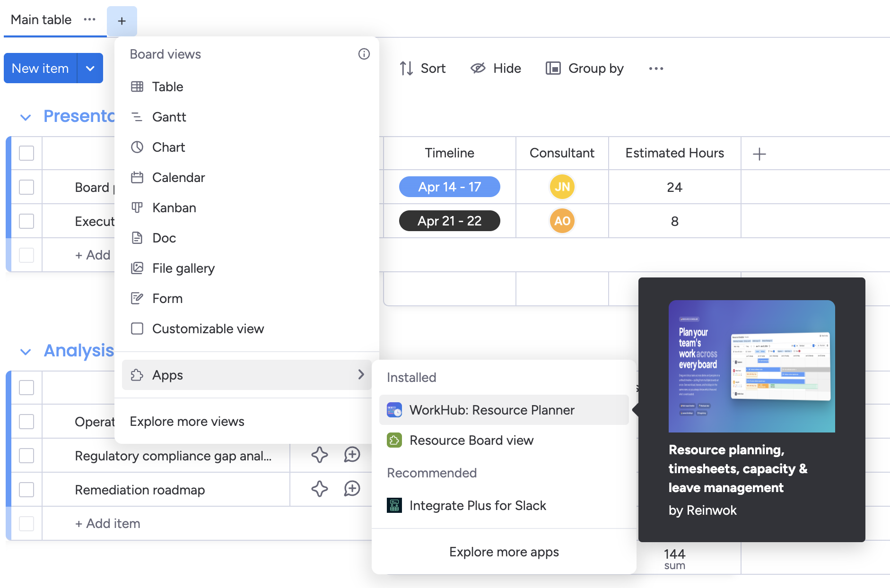The height and width of the screenshot is (588, 890).
Task: Select all items in the Analysis group
Action: tap(26, 387)
